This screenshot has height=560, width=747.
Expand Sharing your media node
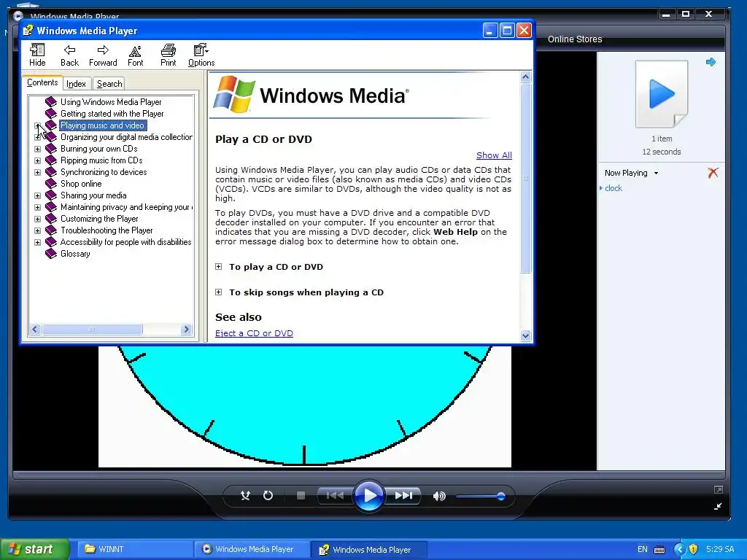(38, 195)
